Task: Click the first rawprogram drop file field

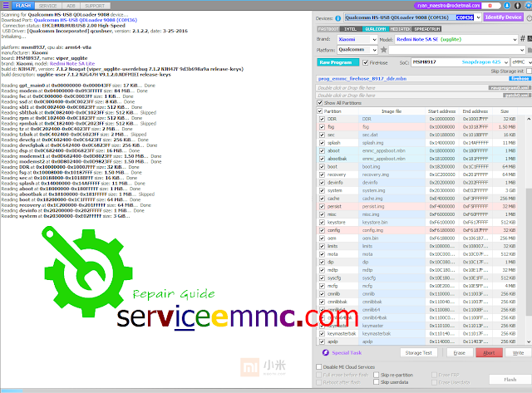Action: pos(423,88)
